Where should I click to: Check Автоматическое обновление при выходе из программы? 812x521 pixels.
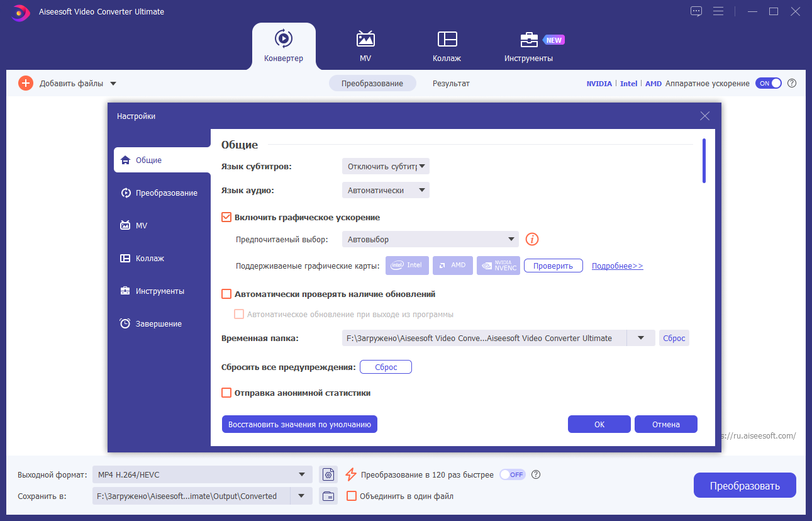pos(239,314)
